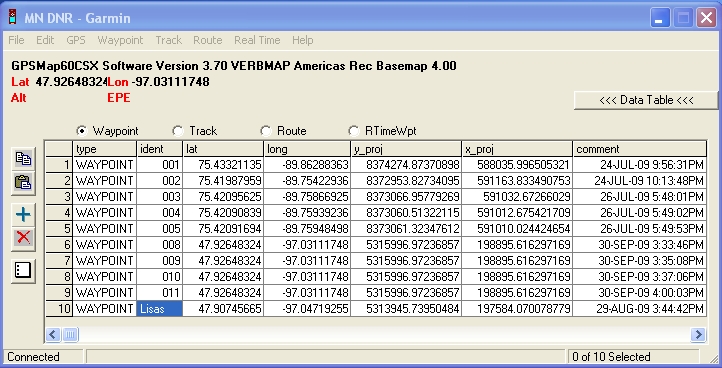Click the 'y_proj' column header
The image size is (722, 368).
406,149
